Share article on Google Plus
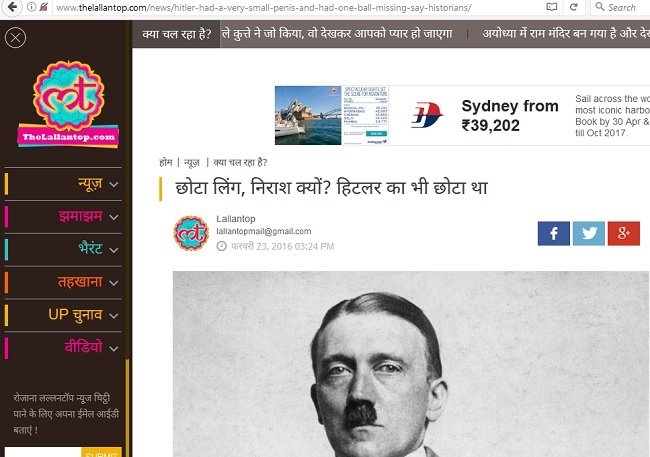 [x=623, y=233]
